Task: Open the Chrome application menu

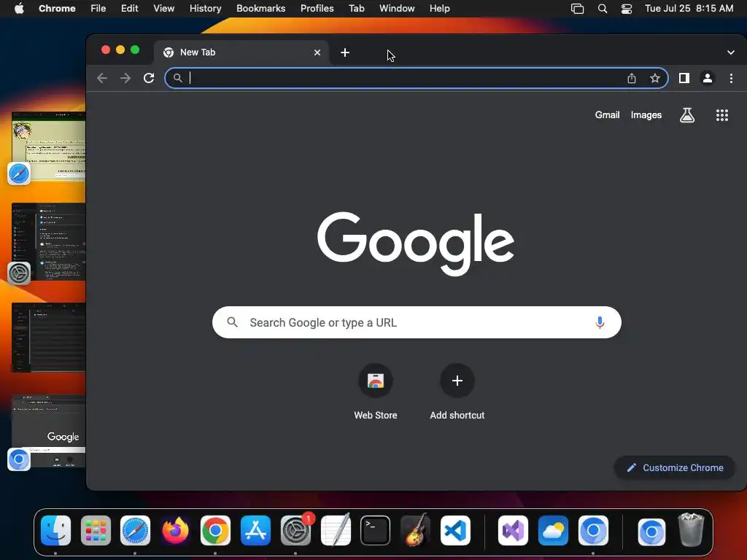Action: [57, 9]
